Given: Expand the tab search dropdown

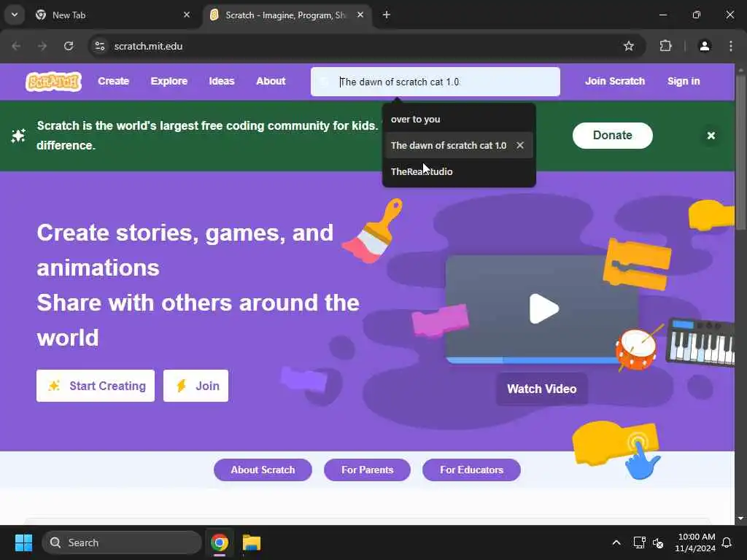Looking at the screenshot, I should coord(15,15).
